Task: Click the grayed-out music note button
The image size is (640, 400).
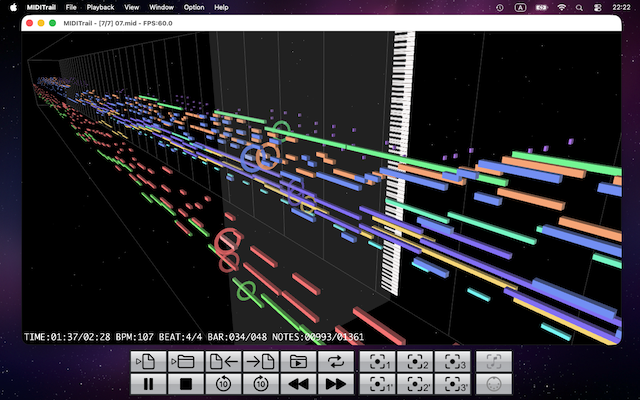Action: (x=494, y=361)
